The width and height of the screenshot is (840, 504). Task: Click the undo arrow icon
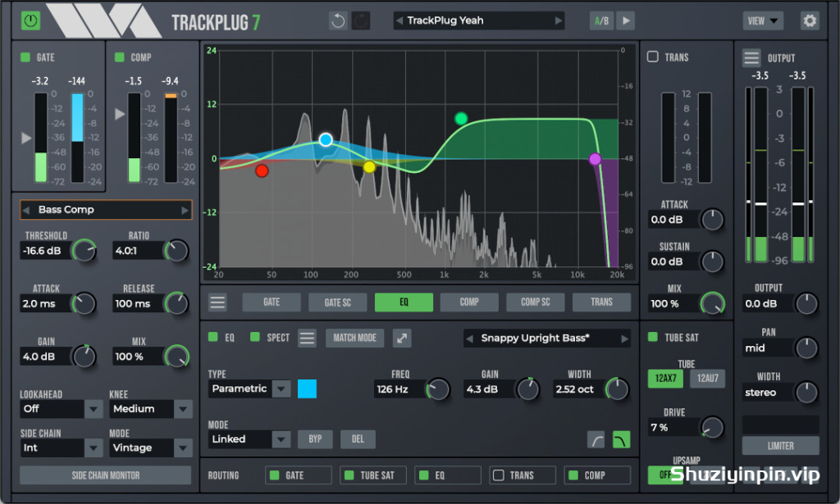coord(338,20)
